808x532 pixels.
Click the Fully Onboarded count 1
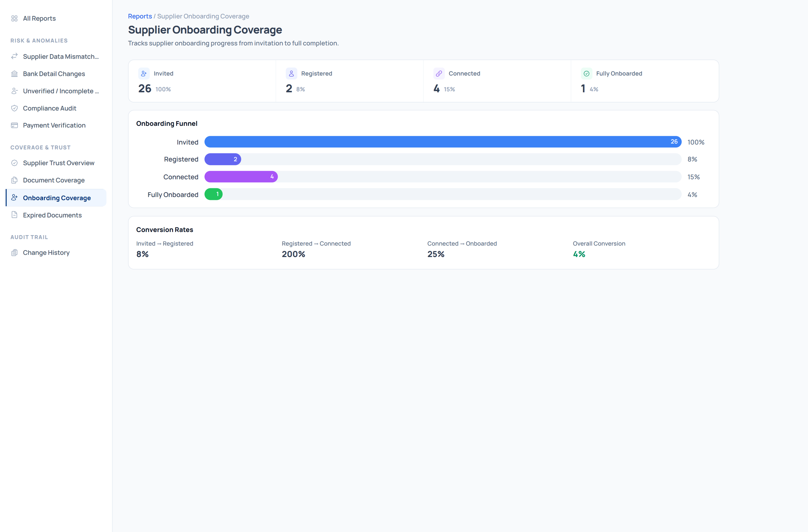(x=583, y=89)
